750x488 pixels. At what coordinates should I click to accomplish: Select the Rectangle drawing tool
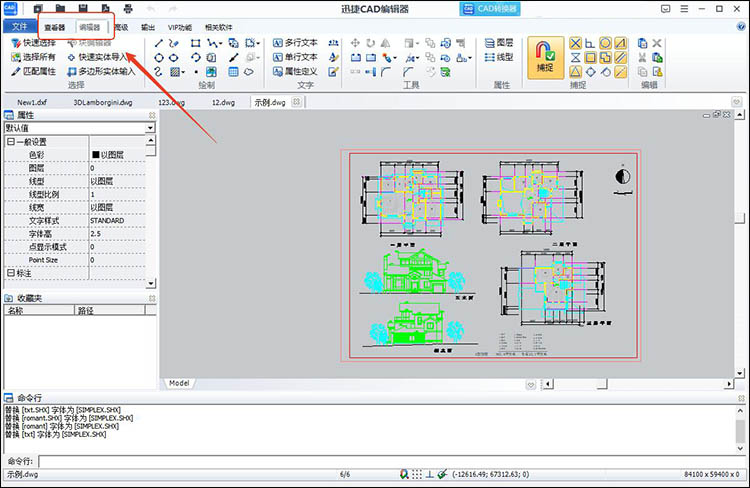(x=195, y=44)
